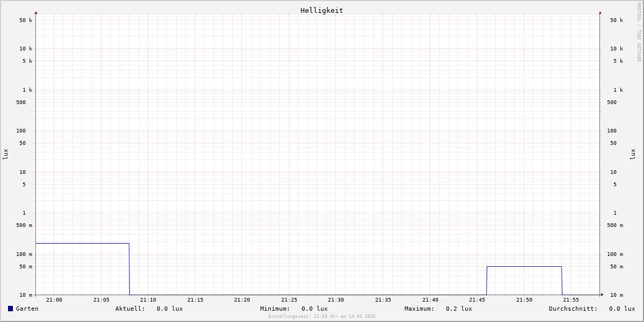This screenshot has width=644, height=322.
Task: Click the red arrow atop the right y-axis
Action: pos(600,12)
